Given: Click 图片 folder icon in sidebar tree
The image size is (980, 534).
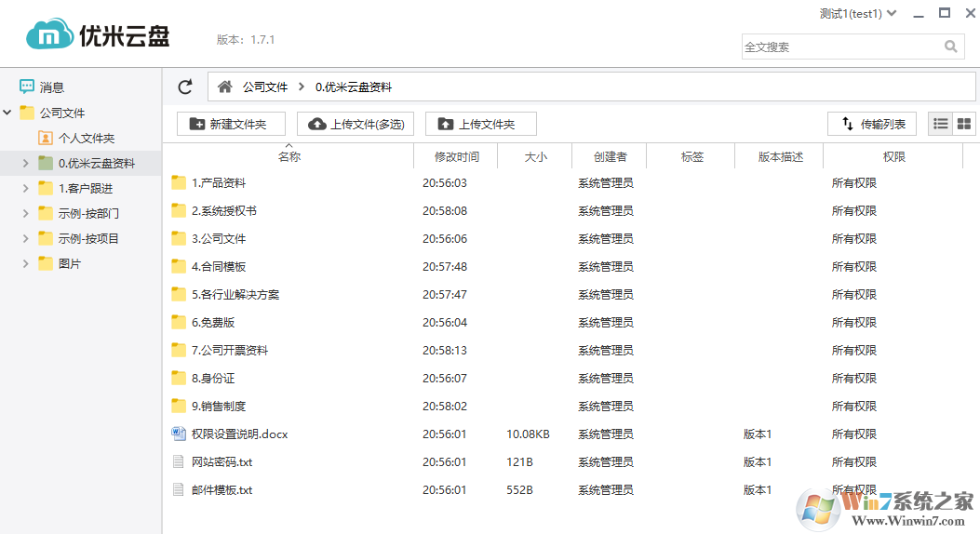Looking at the screenshot, I should tap(45, 263).
